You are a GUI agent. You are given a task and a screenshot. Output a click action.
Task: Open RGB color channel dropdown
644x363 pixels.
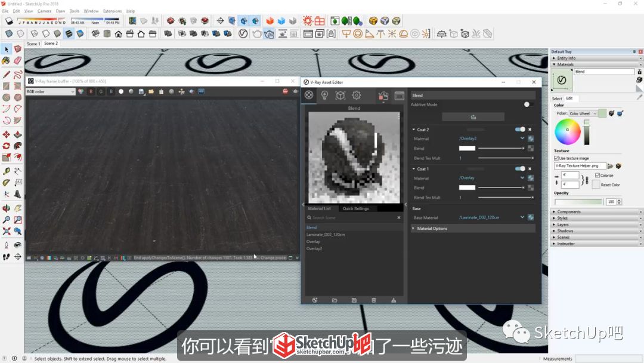point(51,92)
